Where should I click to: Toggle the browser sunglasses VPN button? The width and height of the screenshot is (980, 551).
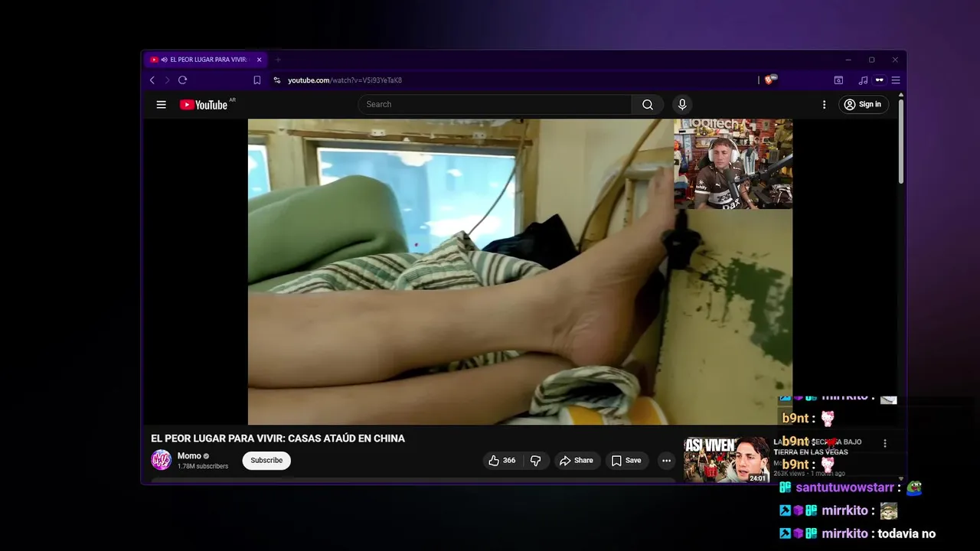pos(880,80)
